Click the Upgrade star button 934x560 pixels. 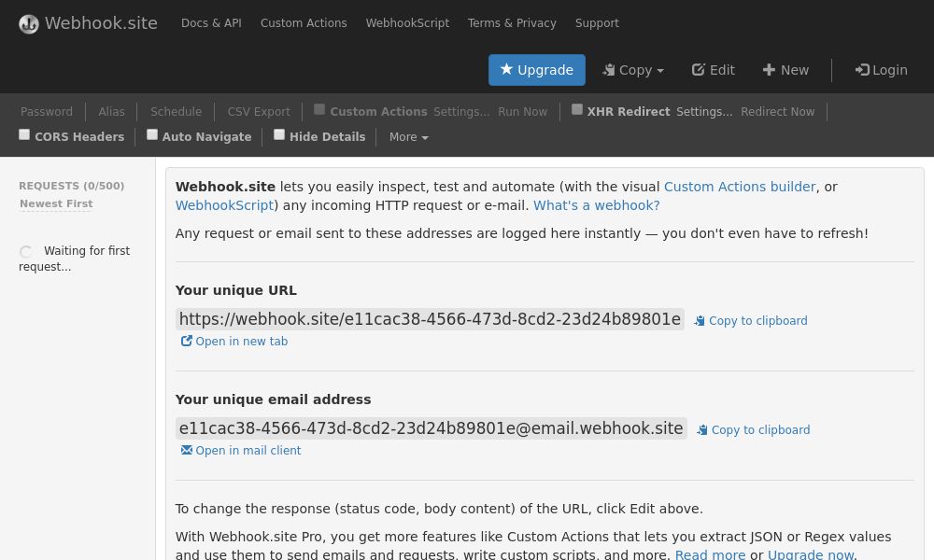click(x=537, y=70)
